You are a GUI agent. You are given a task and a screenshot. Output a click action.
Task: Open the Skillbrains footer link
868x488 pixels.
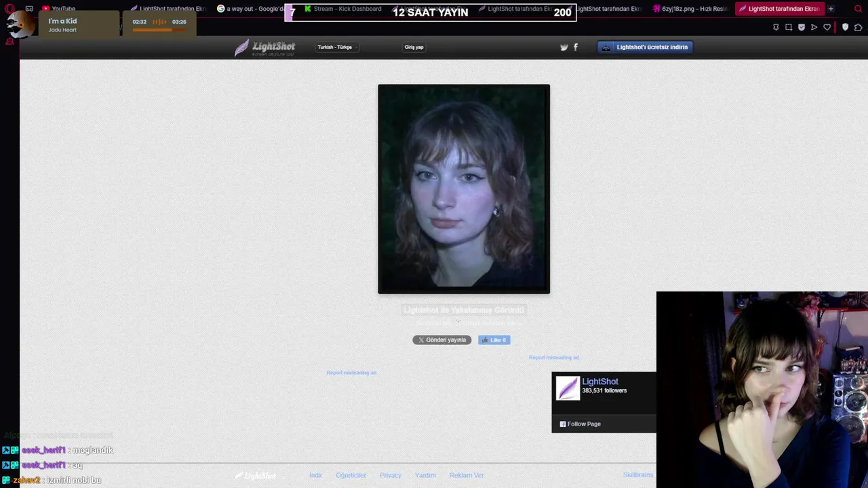pyautogui.click(x=638, y=475)
